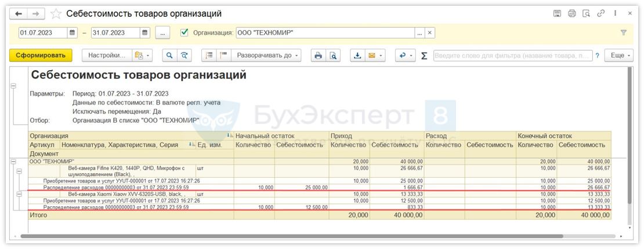Open the vertical three-dots menu
This screenshot has width=644, height=249.
click(x=615, y=13)
